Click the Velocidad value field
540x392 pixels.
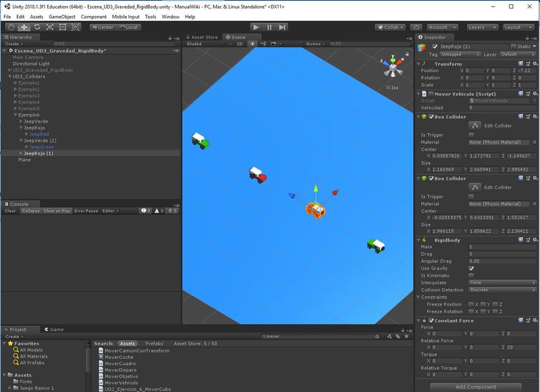click(502, 108)
